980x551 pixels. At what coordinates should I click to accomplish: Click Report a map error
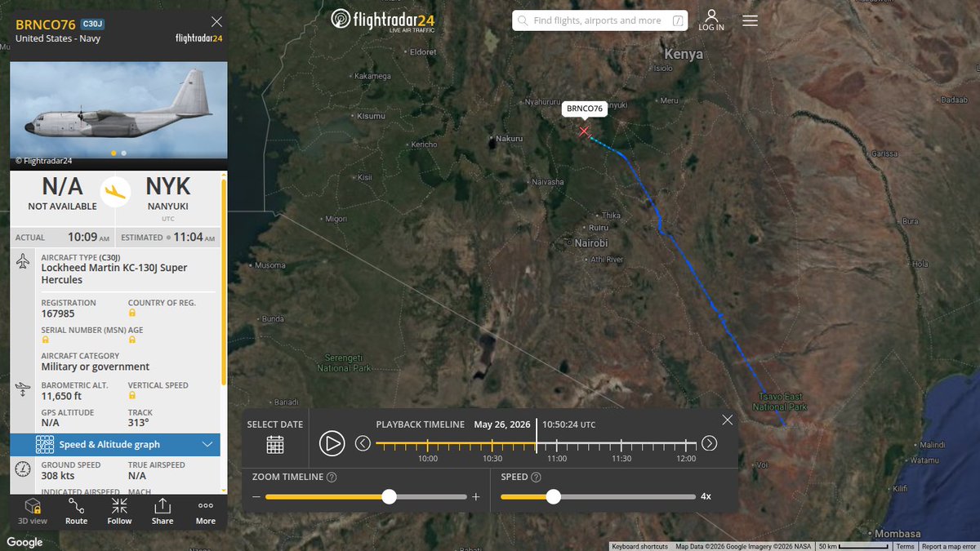pos(948,546)
